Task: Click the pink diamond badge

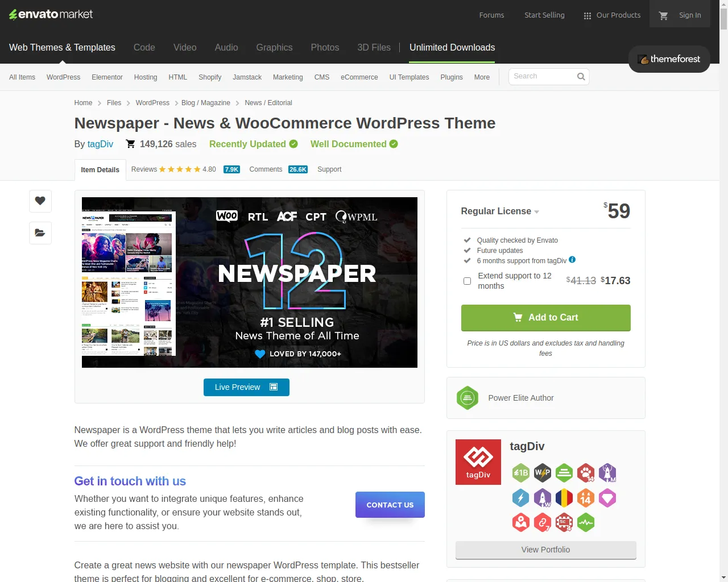Action: coord(607,498)
